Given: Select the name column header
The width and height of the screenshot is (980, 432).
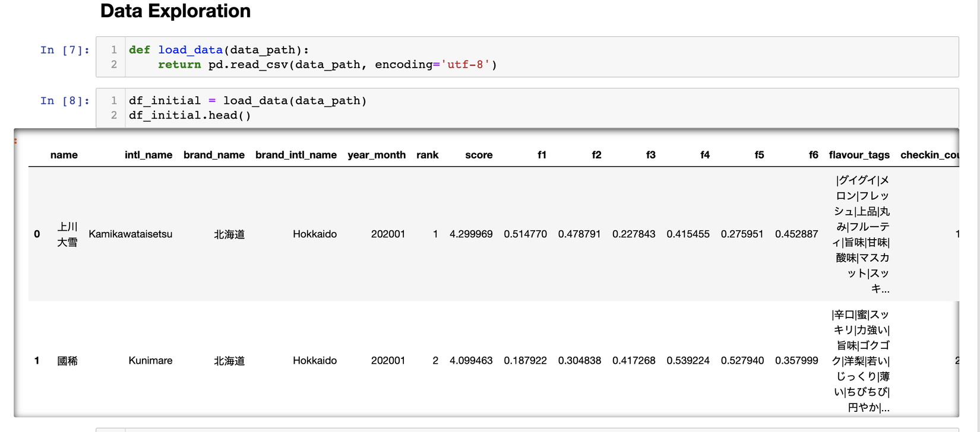Looking at the screenshot, I should click(64, 155).
